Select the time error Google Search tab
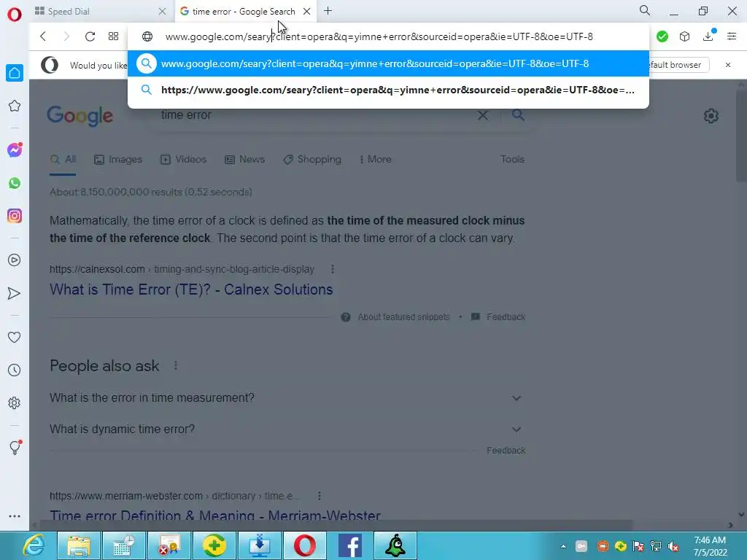747x560 pixels. click(x=243, y=12)
